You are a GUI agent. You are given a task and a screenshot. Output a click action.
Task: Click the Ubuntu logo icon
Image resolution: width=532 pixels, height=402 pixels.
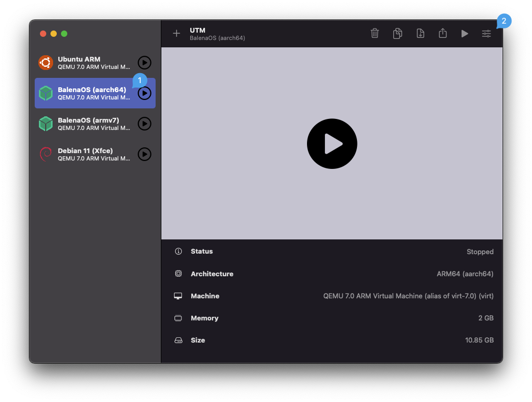click(x=45, y=63)
